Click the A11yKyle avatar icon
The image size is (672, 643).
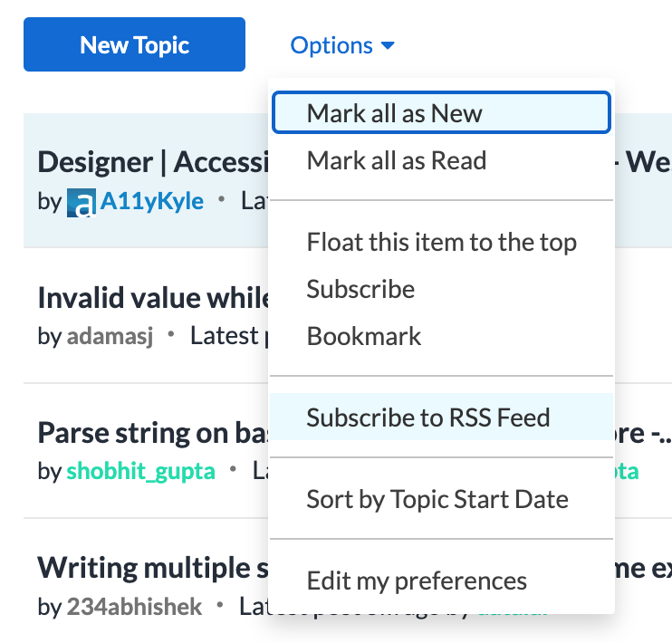pyautogui.click(x=80, y=201)
